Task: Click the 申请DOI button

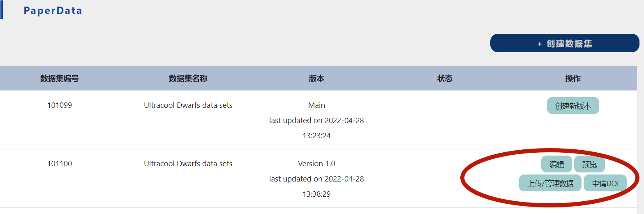Action: coord(605,183)
